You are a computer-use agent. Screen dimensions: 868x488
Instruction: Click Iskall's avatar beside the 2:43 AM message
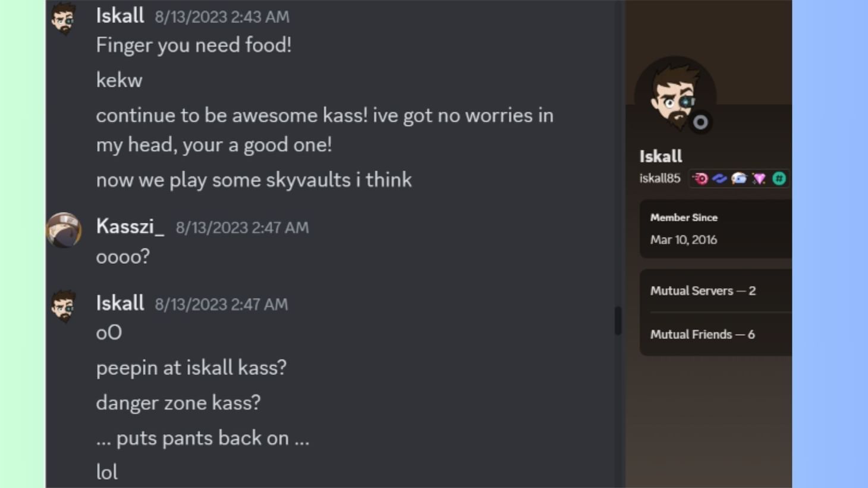64,18
